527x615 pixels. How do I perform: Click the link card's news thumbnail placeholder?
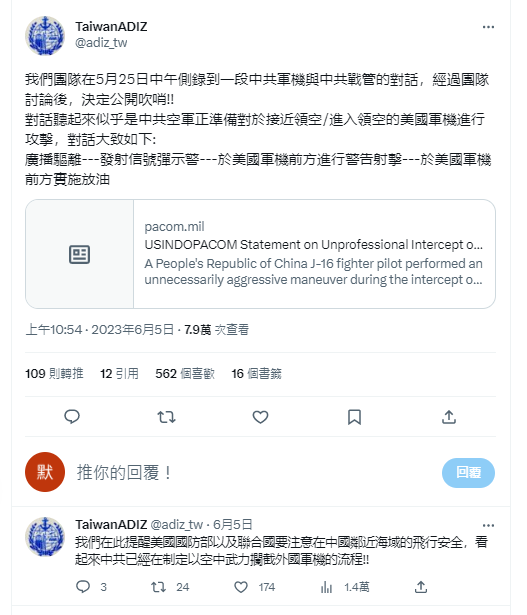[x=80, y=254]
